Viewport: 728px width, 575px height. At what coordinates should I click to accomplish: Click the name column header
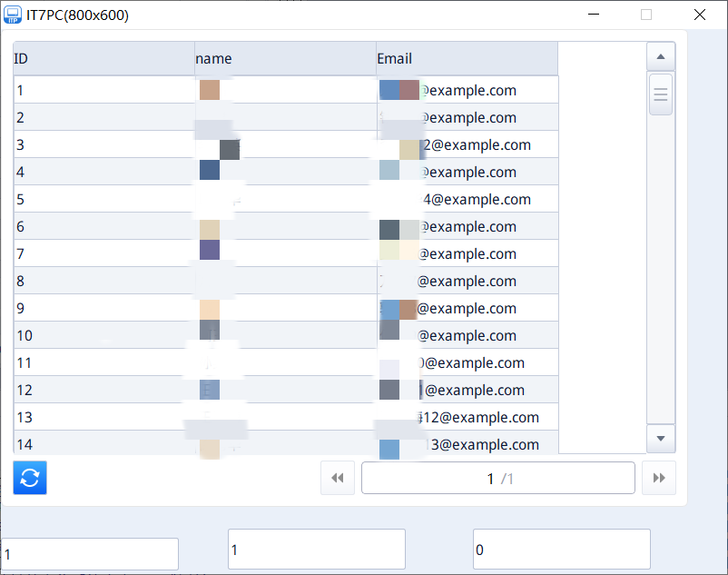pos(286,58)
